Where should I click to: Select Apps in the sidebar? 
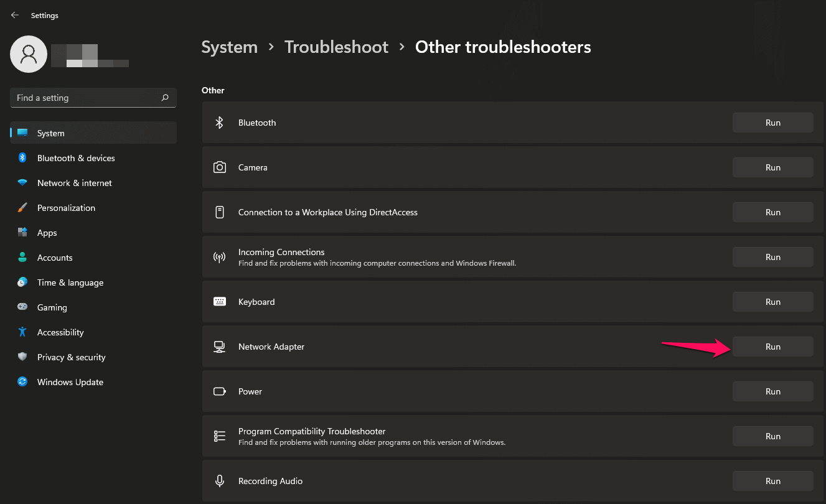[93, 233]
